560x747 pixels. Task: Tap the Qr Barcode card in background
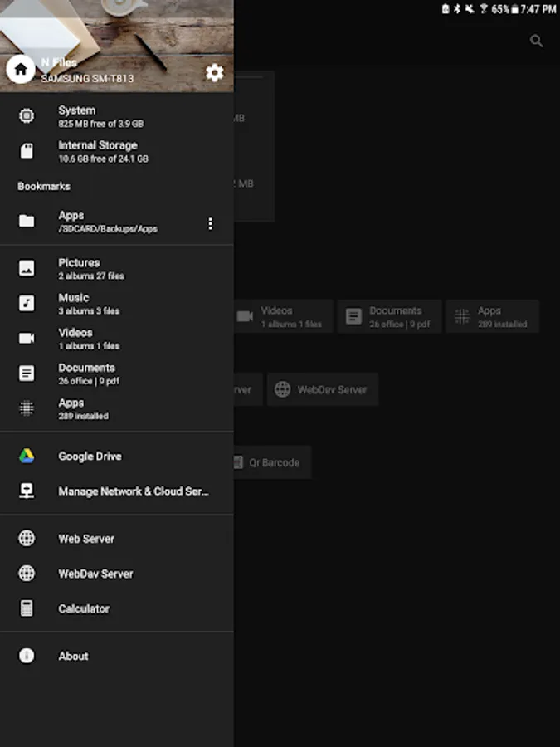point(272,462)
